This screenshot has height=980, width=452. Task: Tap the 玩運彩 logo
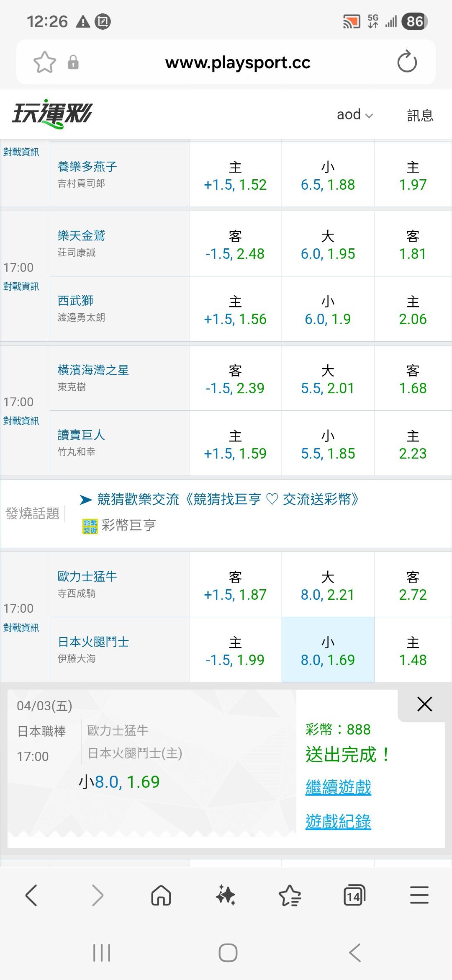52,113
